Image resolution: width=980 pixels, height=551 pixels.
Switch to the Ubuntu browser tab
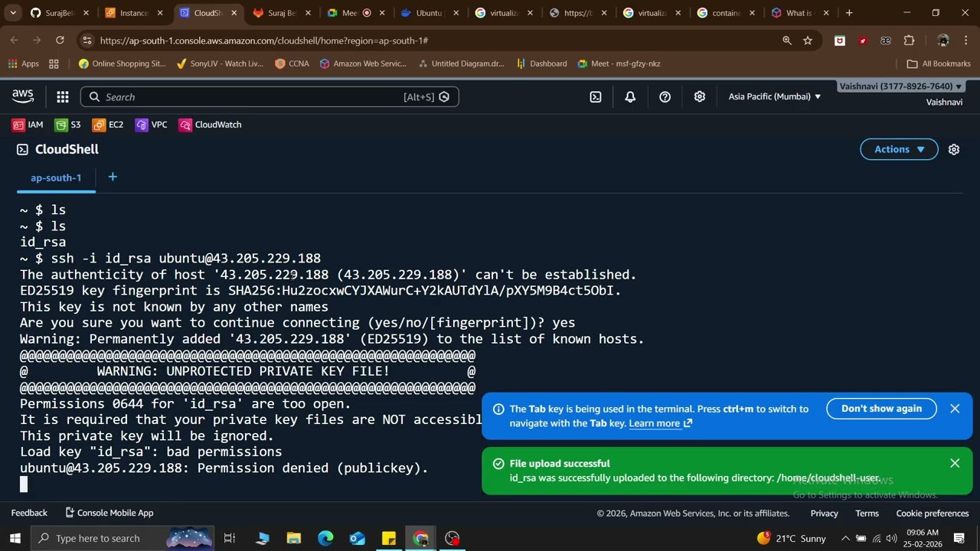click(x=431, y=13)
